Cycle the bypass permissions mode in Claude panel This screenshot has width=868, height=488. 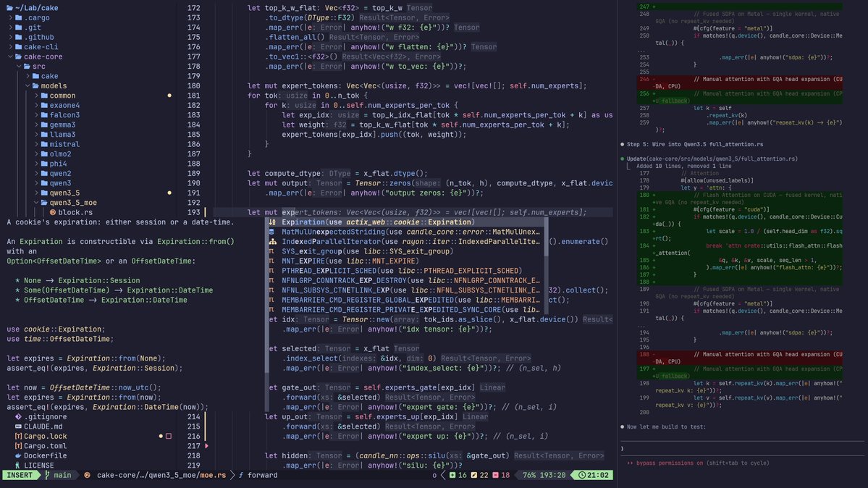698,463
